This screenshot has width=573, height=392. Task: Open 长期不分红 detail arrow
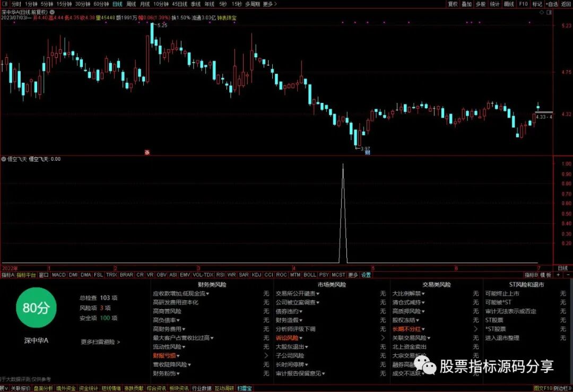[x=475, y=329]
